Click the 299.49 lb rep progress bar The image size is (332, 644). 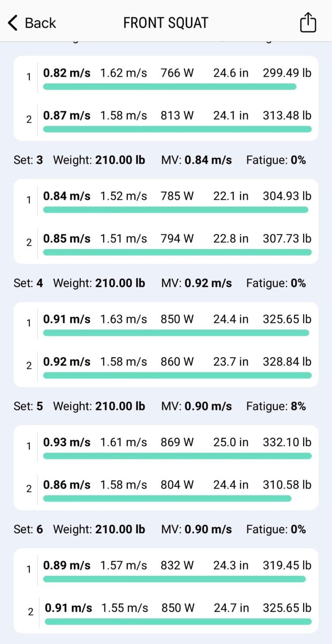pos(169,87)
